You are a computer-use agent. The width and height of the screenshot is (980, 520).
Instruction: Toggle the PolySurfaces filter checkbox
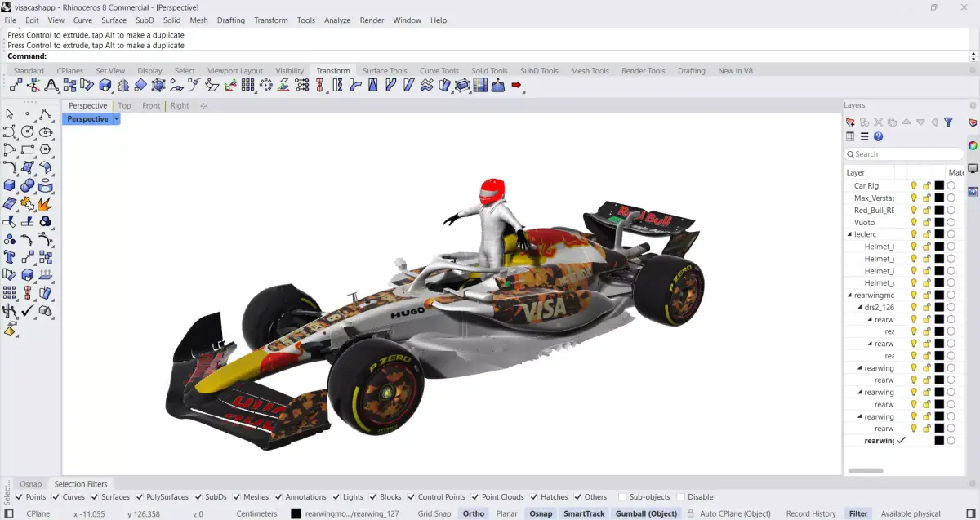[x=140, y=497]
